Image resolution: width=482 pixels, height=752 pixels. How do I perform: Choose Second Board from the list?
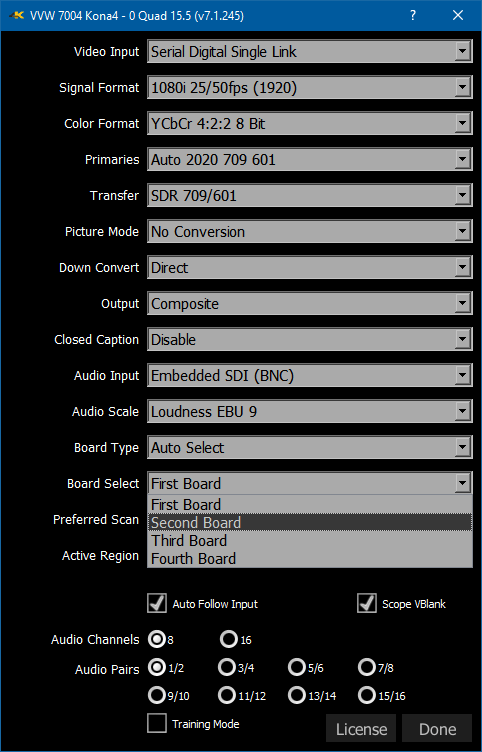point(309,522)
